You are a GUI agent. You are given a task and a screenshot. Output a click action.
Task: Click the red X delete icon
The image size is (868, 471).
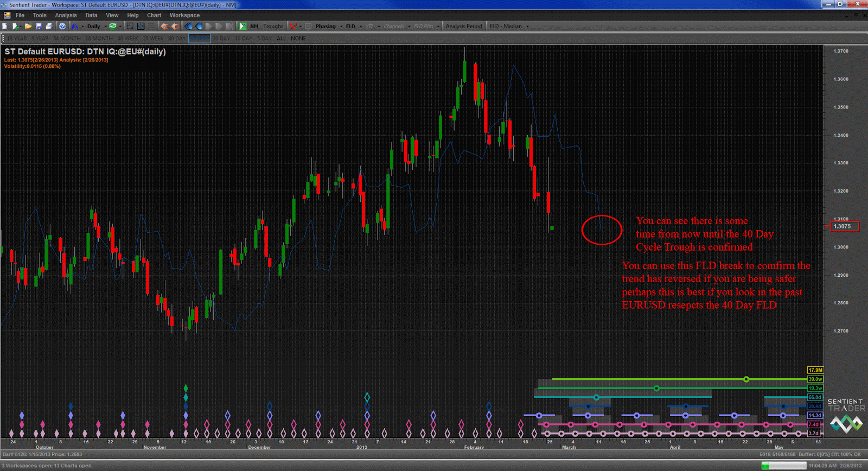tap(293, 26)
